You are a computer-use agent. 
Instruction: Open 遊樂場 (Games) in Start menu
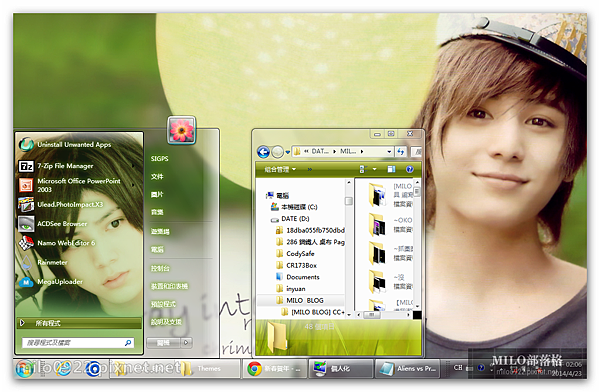[160, 231]
